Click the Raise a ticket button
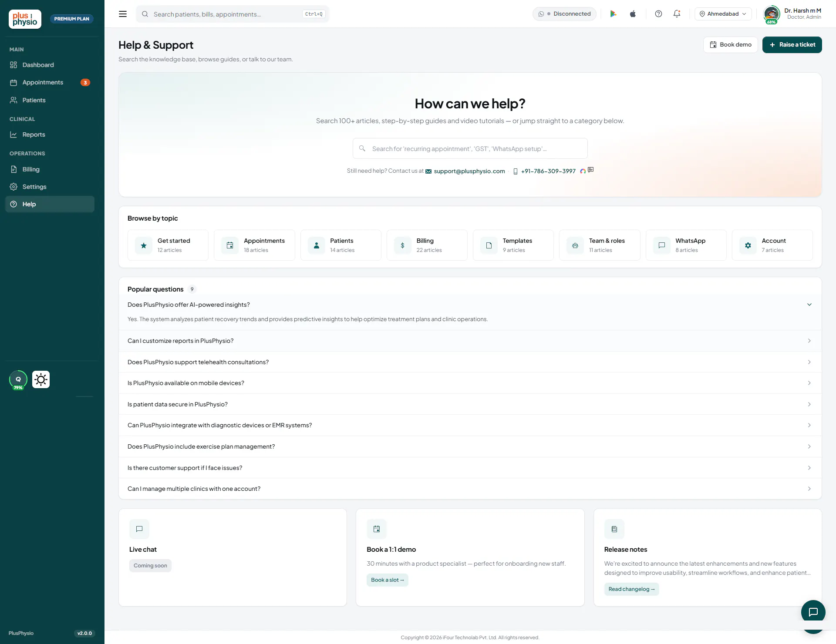This screenshot has width=836, height=644. 792,45
